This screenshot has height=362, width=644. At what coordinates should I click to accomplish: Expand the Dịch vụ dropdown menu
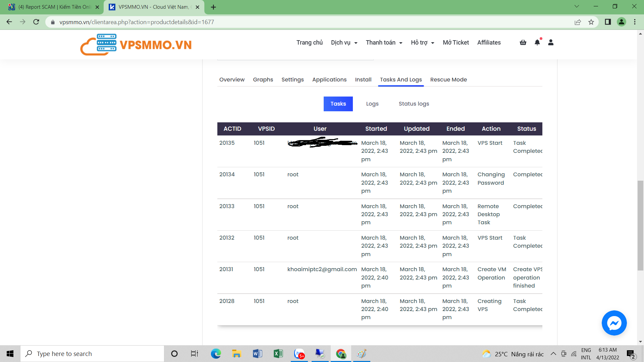coord(344,43)
